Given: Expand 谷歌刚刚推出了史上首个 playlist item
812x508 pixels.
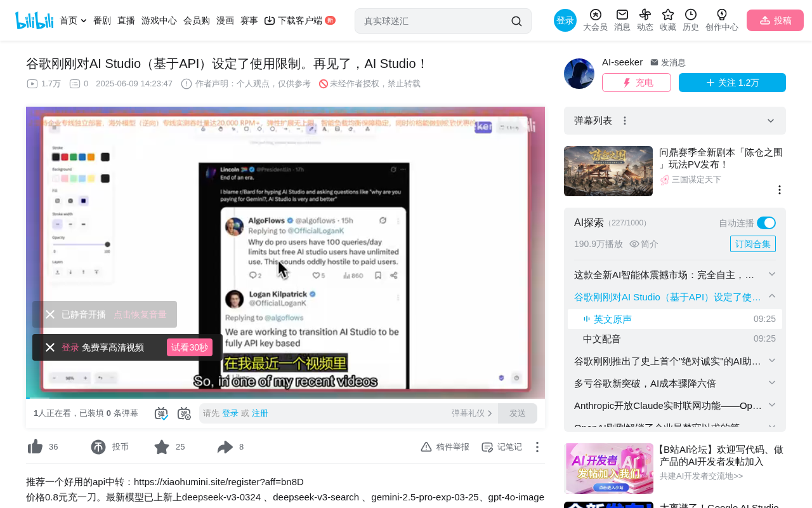Looking at the screenshot, I should (772, 361).
